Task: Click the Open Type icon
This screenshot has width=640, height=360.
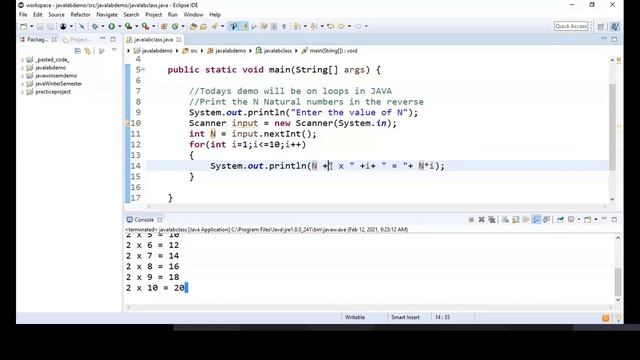Action: pos(193,27)
